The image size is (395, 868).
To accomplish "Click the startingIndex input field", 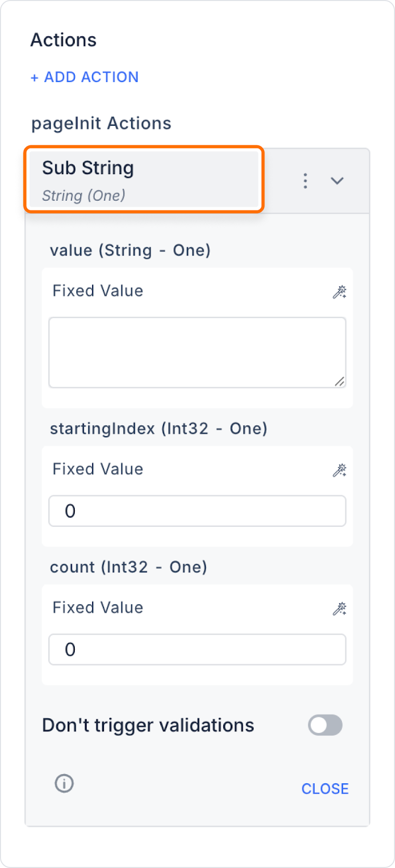I will [x=197, y=511].
